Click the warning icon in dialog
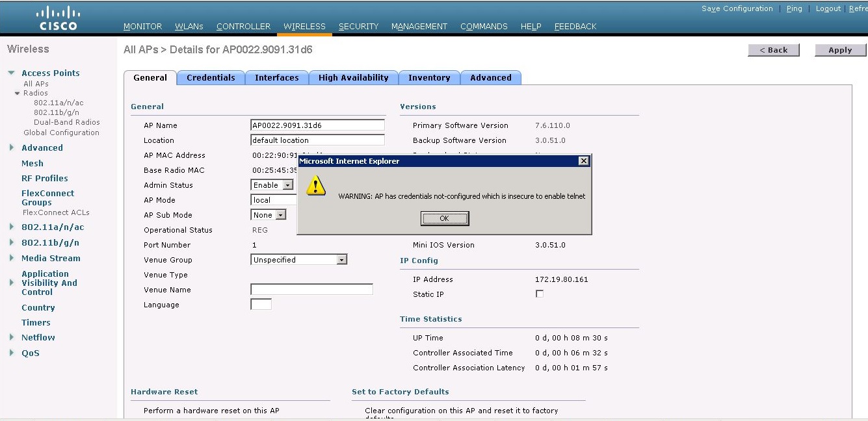This screenshot has height=421, width=868. [316, 185]
